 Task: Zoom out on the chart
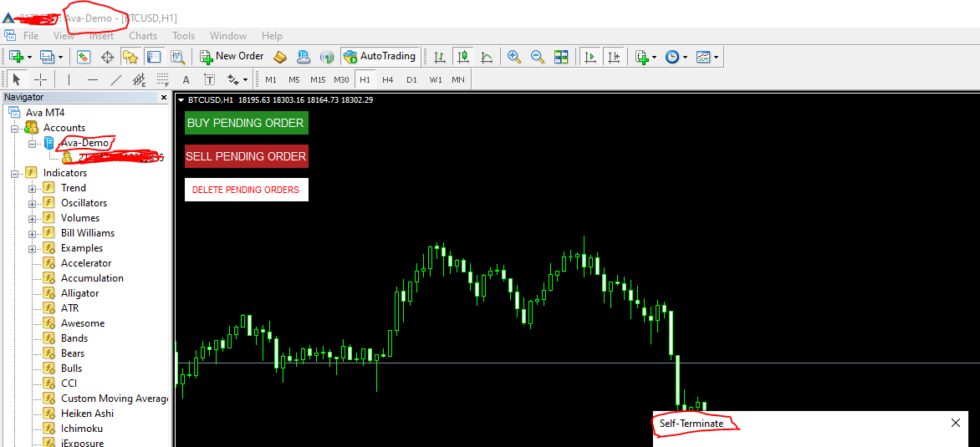(x=538, y=57)
